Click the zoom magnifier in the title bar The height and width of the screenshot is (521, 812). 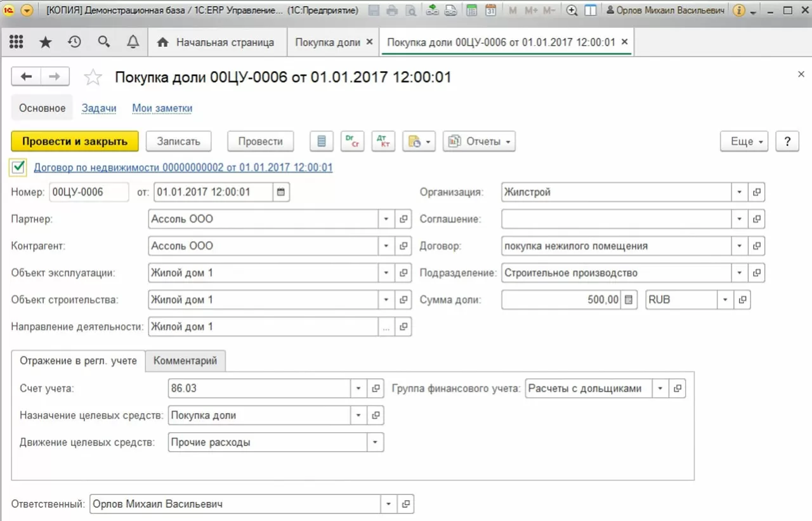(572, 10)
